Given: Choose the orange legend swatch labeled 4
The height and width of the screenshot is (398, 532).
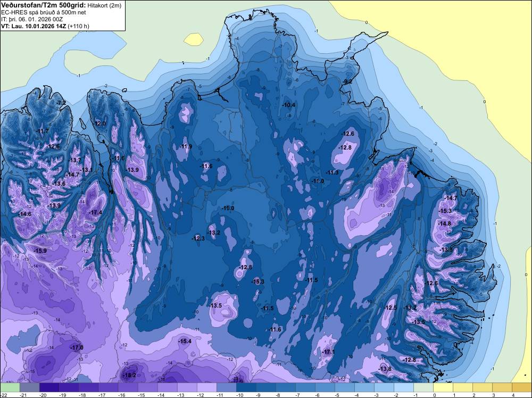Looking at the screenshot, I should click(x=521, y=387).
